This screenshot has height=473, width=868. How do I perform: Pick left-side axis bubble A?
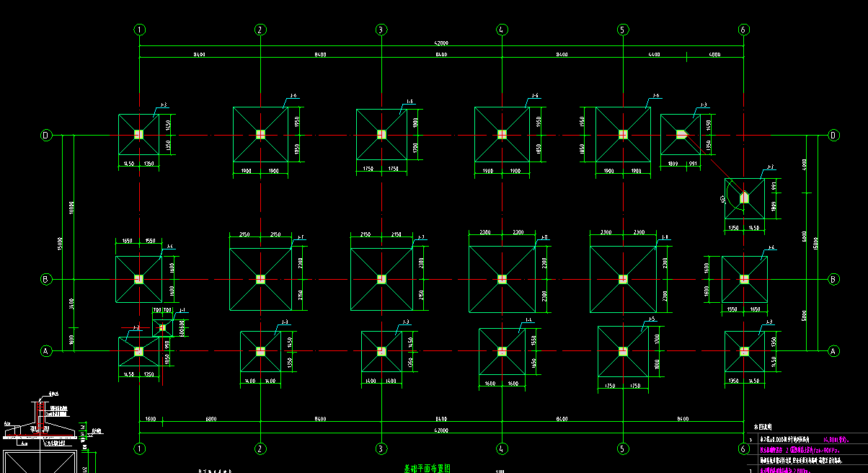[46, 351]
